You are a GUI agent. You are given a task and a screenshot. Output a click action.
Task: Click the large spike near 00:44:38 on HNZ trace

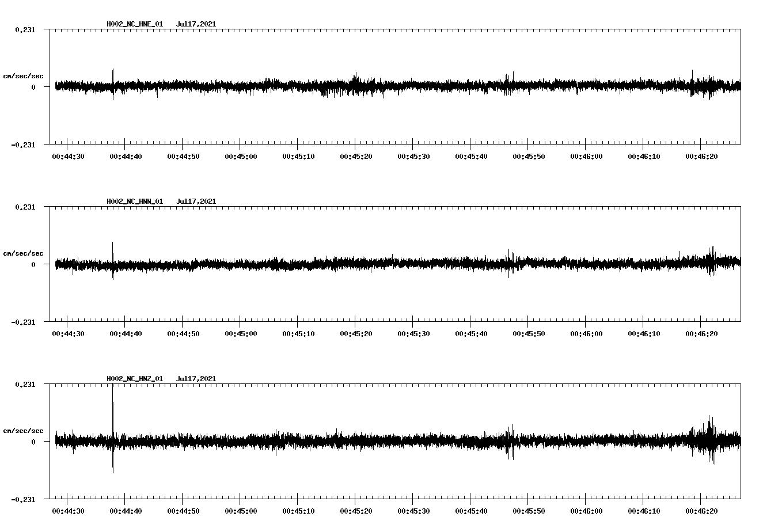(113, 426)
